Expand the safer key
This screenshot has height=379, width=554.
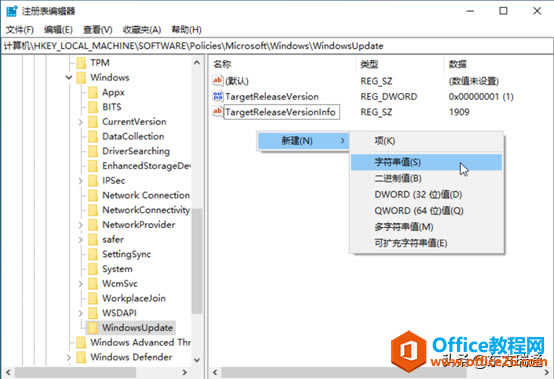81,240
